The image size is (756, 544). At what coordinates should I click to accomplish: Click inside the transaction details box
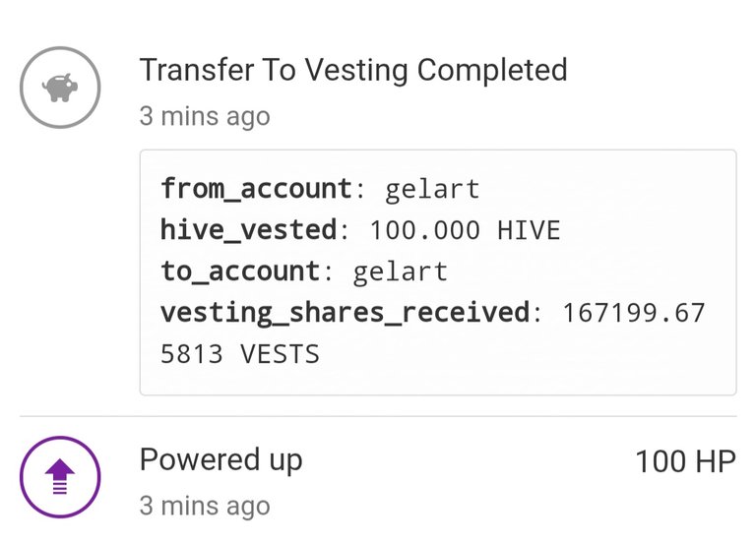(x=438, y=272)
